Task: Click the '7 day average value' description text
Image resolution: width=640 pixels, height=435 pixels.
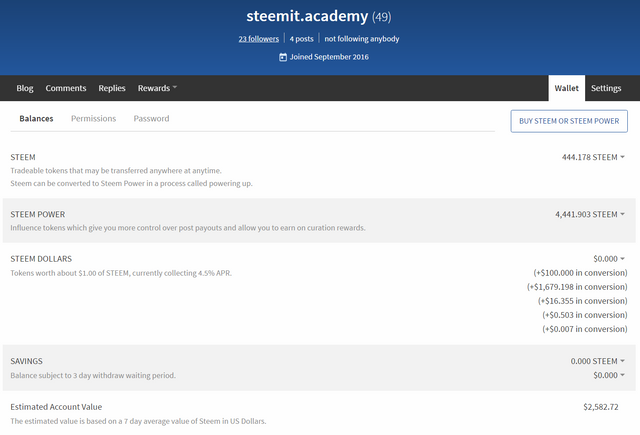Action: [x=138, y=421]
